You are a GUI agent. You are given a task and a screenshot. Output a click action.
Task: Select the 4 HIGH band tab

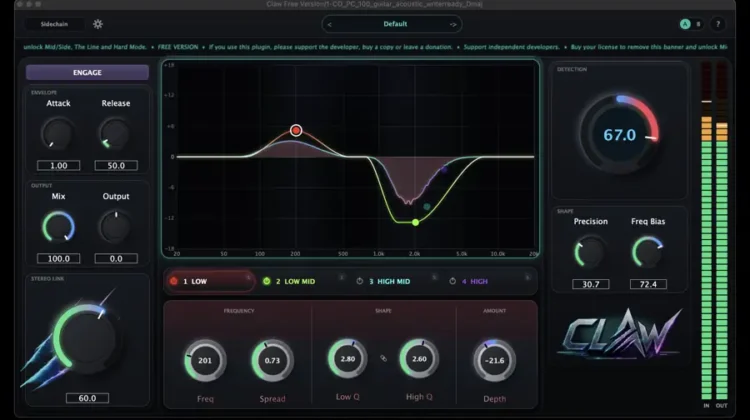pyautogui.click(x=489, y=281)
